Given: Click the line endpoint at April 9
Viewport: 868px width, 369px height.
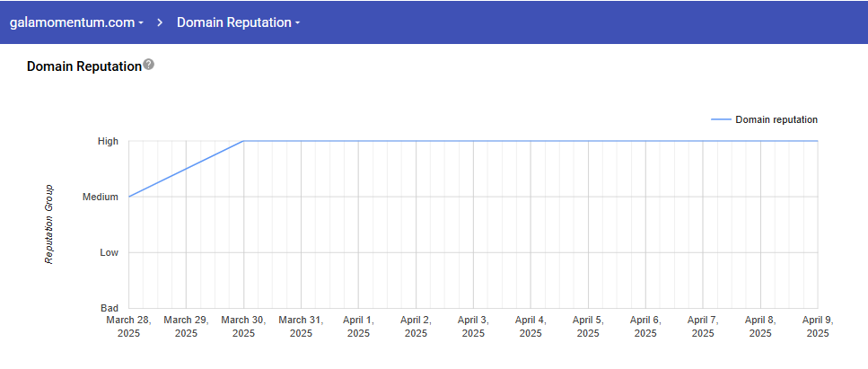Looking at the screenshot, I should tap(817, 141).
